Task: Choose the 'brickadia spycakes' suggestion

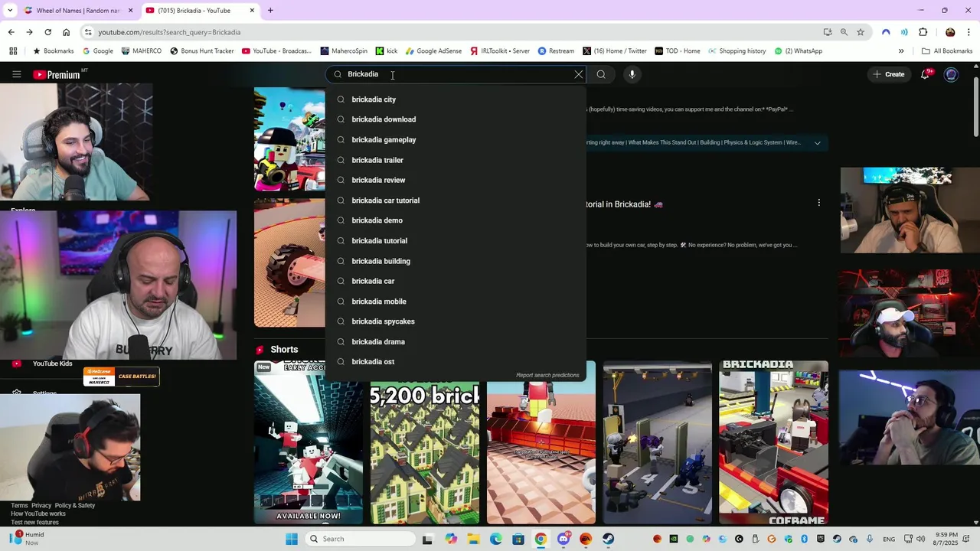Action: (x=456, y=321)
